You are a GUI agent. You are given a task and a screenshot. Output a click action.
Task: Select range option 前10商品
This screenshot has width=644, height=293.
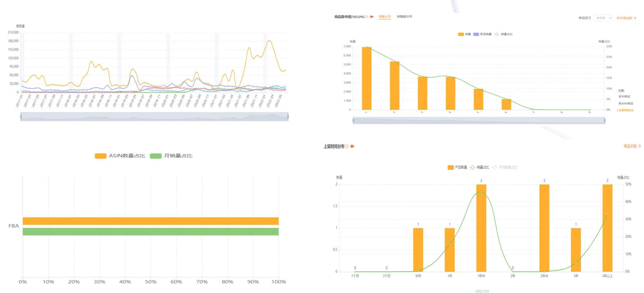coord(624,97)
